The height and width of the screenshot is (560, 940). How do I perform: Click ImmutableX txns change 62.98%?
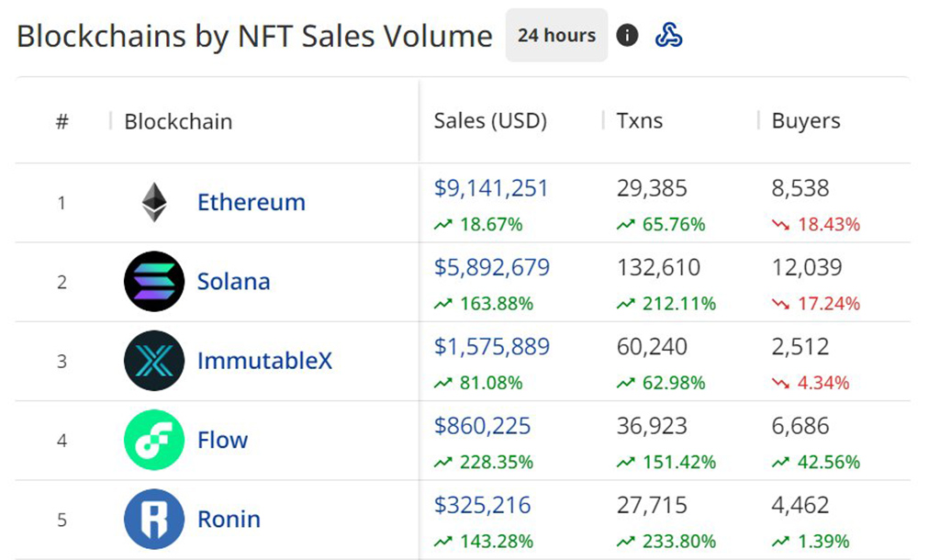coord(661,383)
